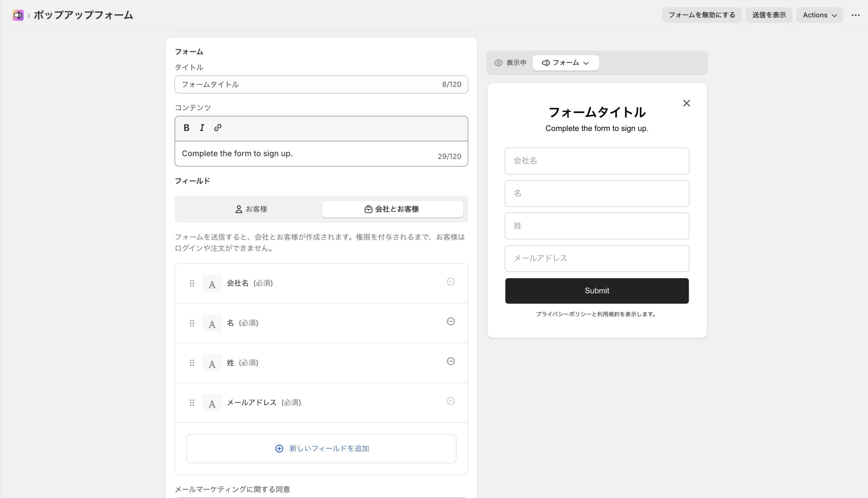
Task: Close the popup form preview
Action: (686, 103)
